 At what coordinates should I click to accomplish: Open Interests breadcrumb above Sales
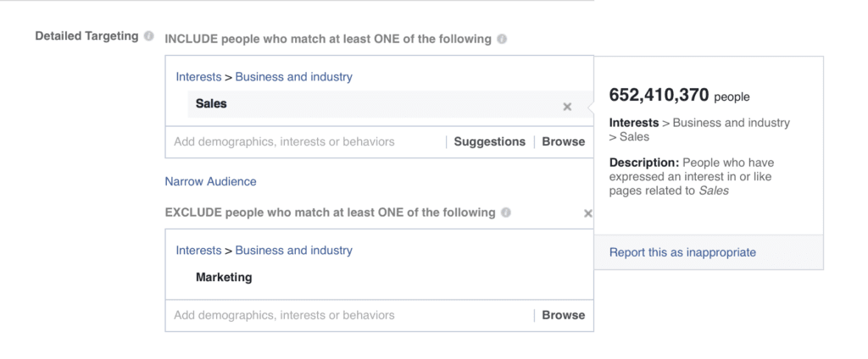click(198, 77)
